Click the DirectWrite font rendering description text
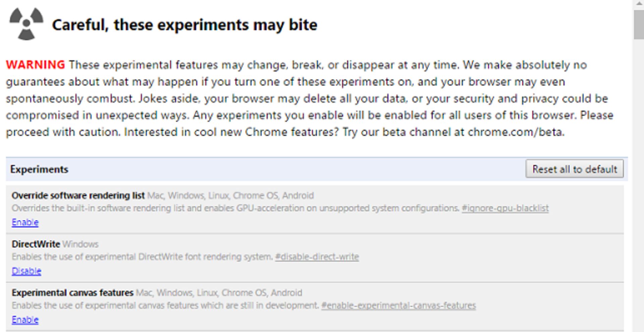 [x=142, y=257]
